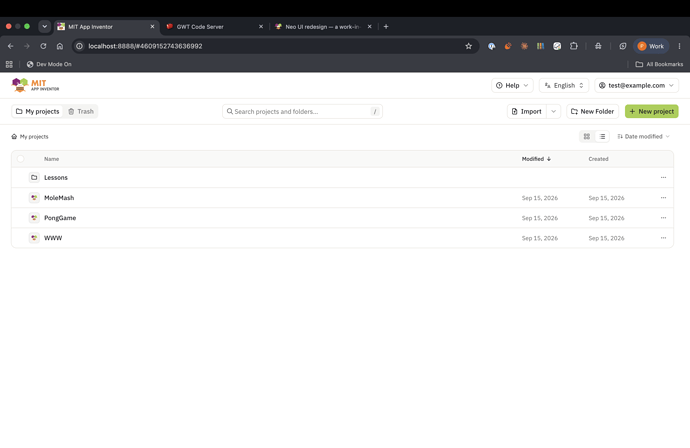Open more options for PongGame row
Viewport: 690px width, 448px height.
(x=663, y=218)
